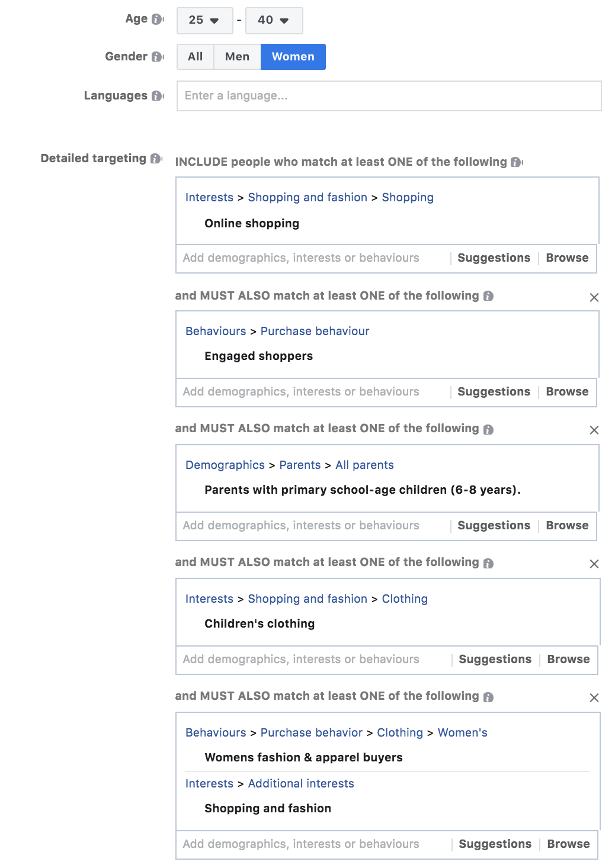Select Women as target gender
Image resolution: width=615 pixels, height=868 pixels.
pyautogui.click(x=293, y=57)
